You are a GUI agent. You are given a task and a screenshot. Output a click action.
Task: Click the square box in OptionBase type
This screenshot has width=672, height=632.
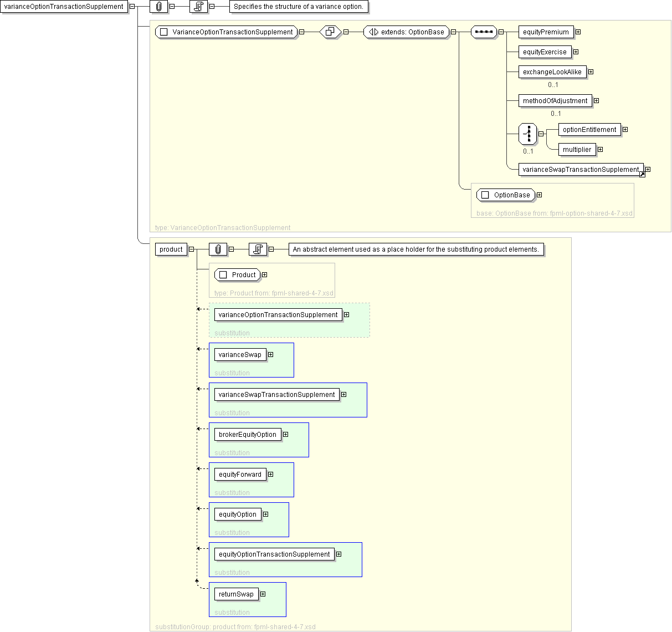point(485,195)
